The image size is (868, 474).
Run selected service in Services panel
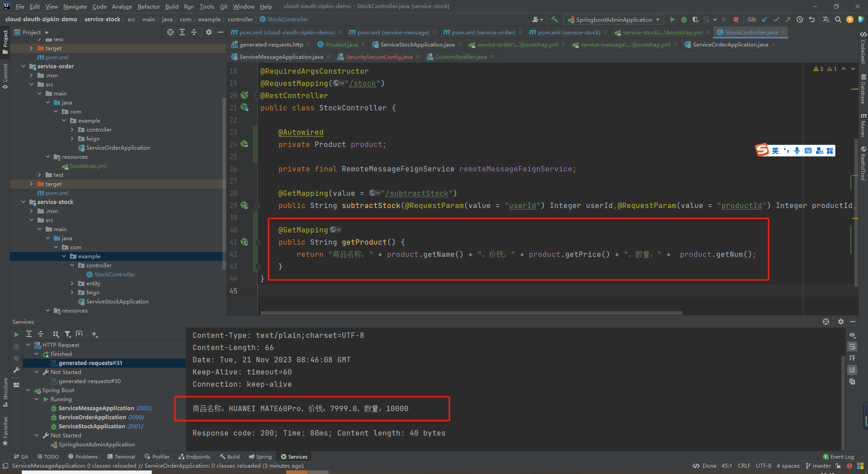coord(16,334)
